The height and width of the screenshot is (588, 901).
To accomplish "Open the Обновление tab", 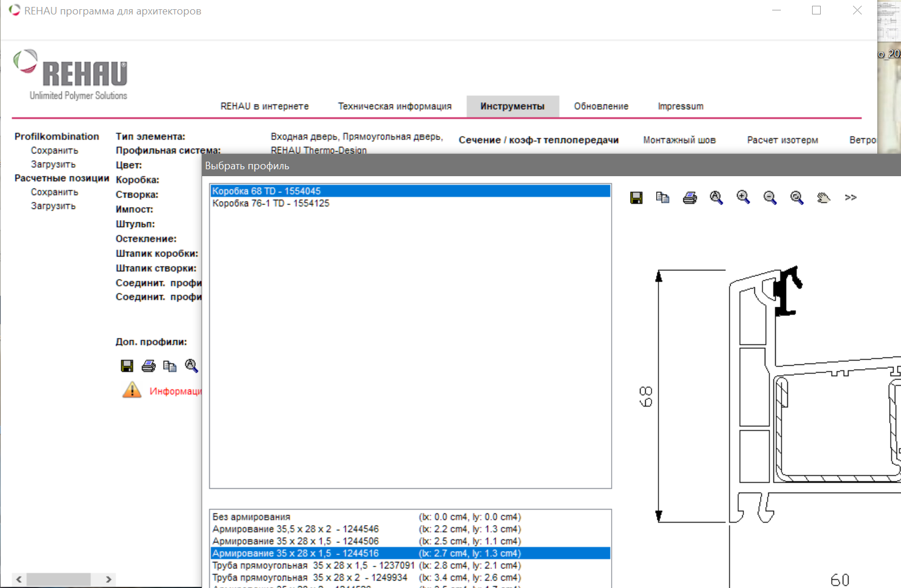I will point(601,106).
